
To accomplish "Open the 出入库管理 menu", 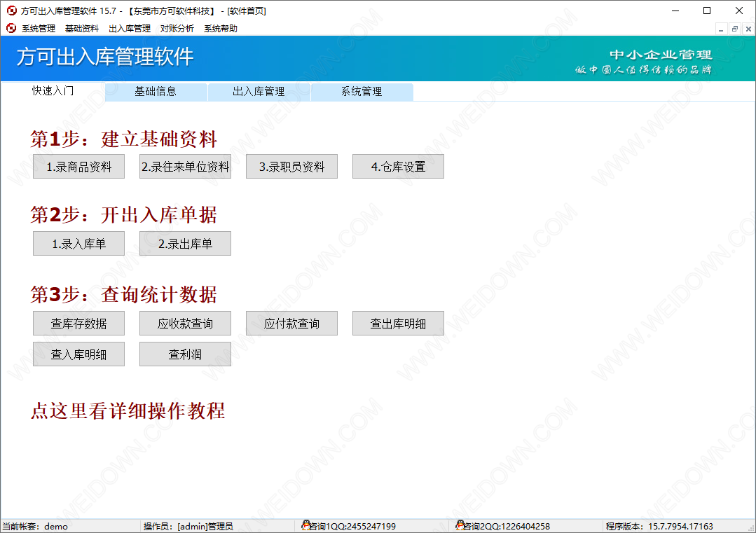I will pos(130,29).
